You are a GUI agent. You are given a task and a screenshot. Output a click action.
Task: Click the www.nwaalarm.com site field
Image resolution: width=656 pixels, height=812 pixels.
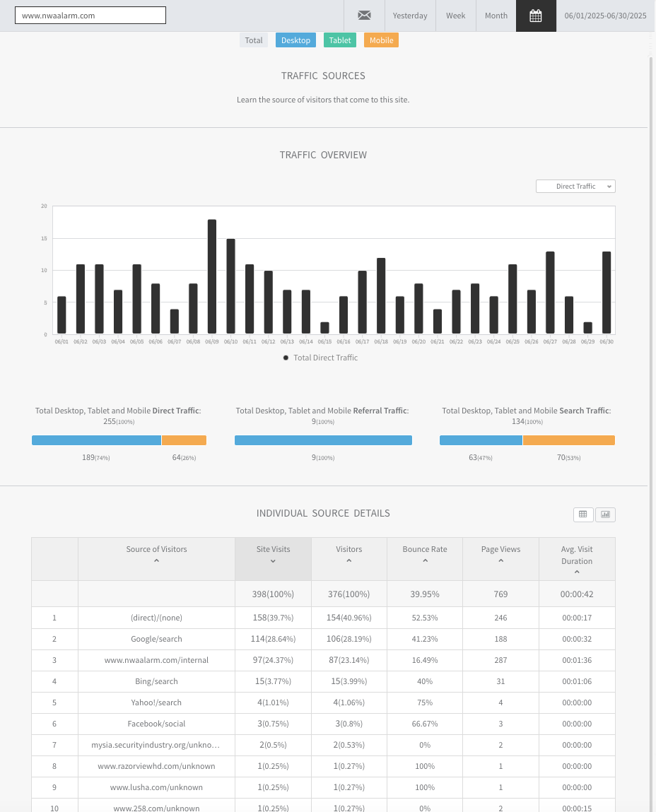(x=90, y=16)
